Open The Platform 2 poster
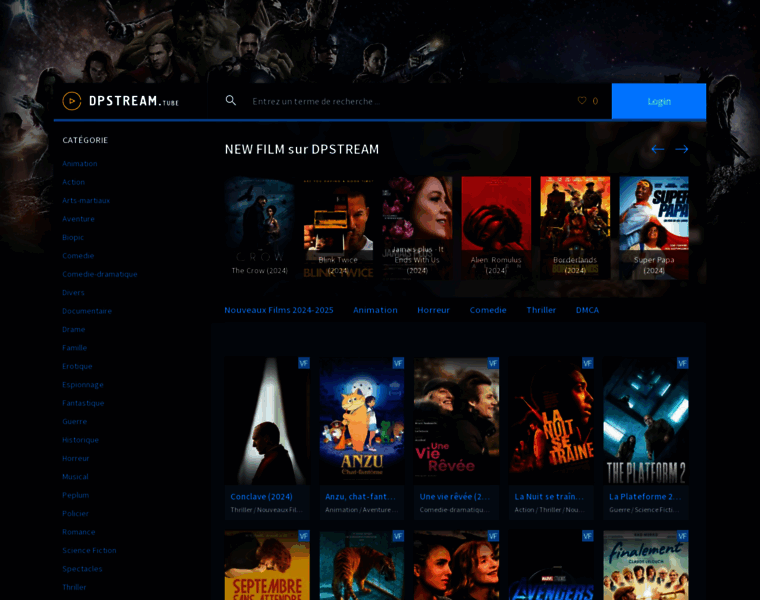 tap(646, 421)
